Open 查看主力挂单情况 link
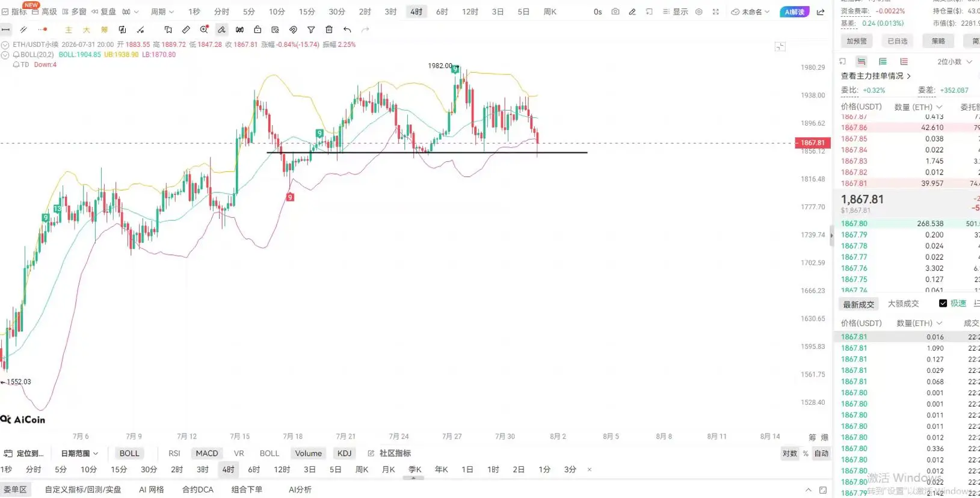The image size is (980, 498). tap(876, 76)
